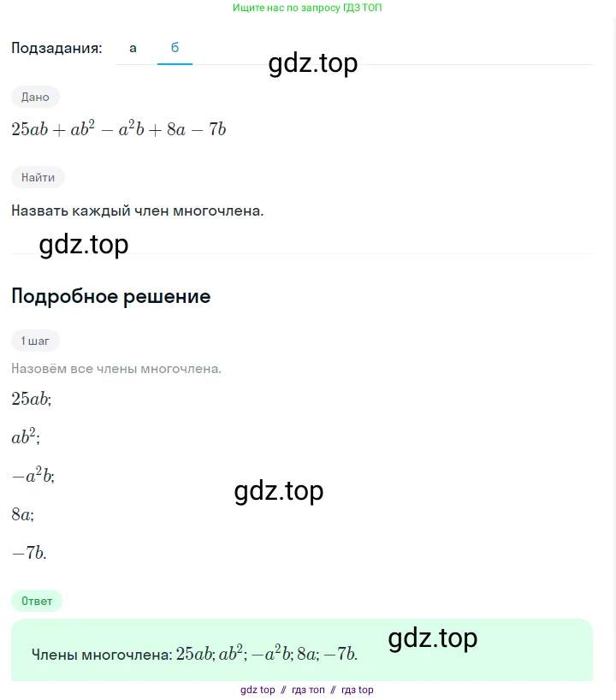Click the "Дано" badge

pos(35,97)
